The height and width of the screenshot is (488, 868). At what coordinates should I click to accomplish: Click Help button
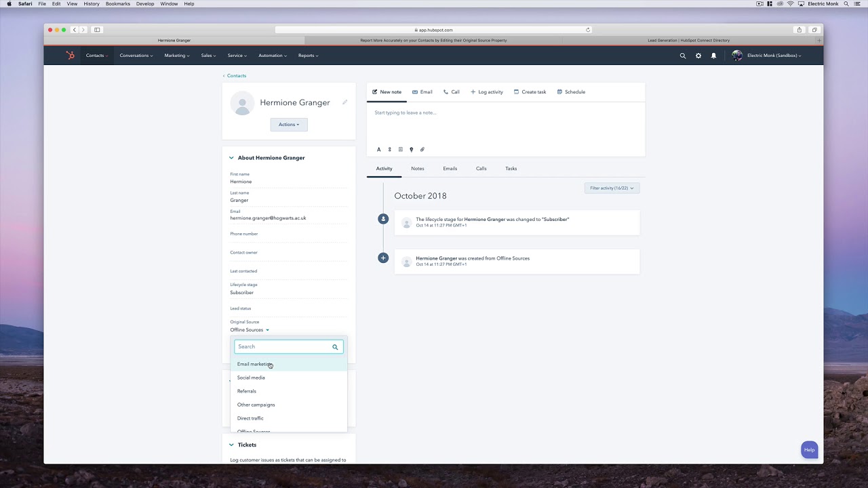810,450
